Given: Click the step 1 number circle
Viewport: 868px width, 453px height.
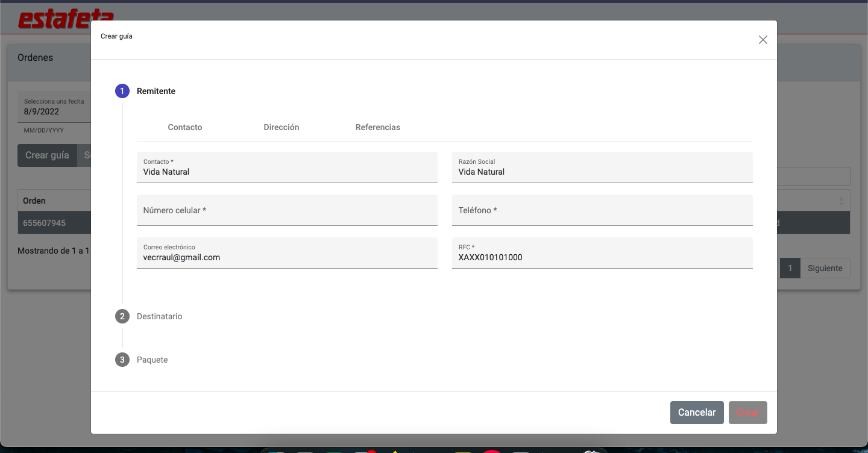Looking at the screenshot, I should [x=122, y=91].
